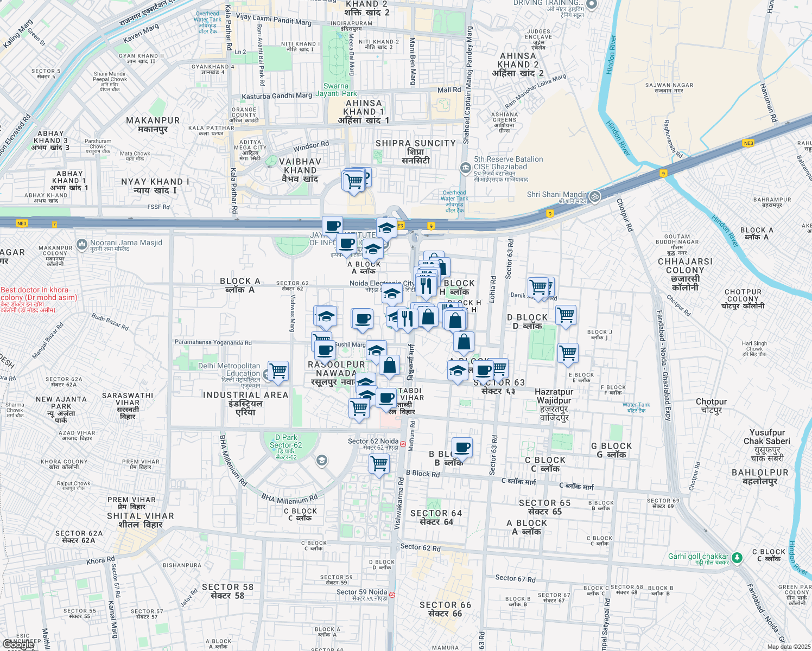
Task: Select the Sector 62 Noida metro station marker
Action: click(403, 443)
